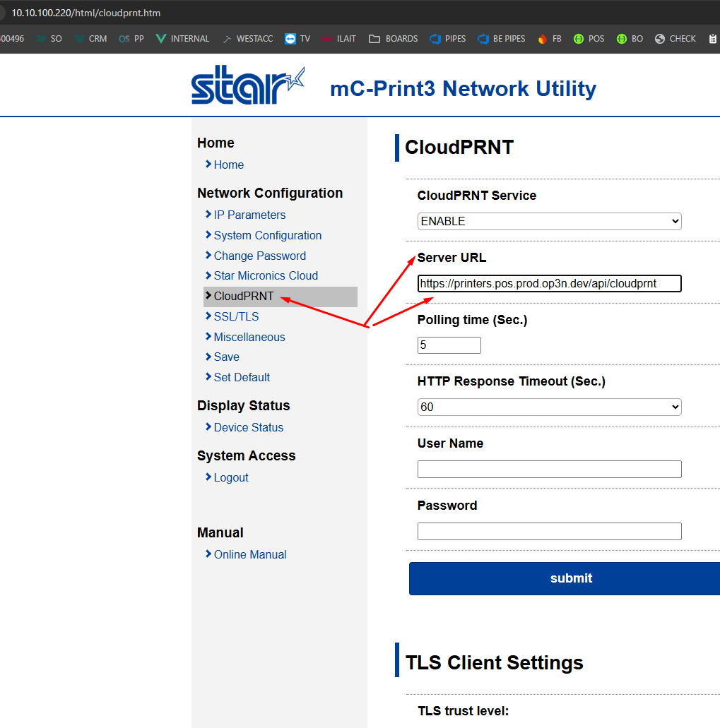Click the Star logo in header
The height and width of the screenshot is (728, 720).
(247, 87)
